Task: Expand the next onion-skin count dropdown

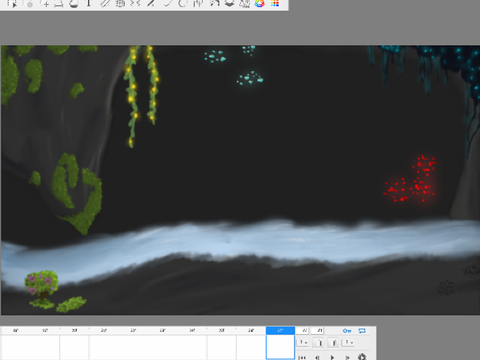Action: pyautogui.click(x=349, y=342)
